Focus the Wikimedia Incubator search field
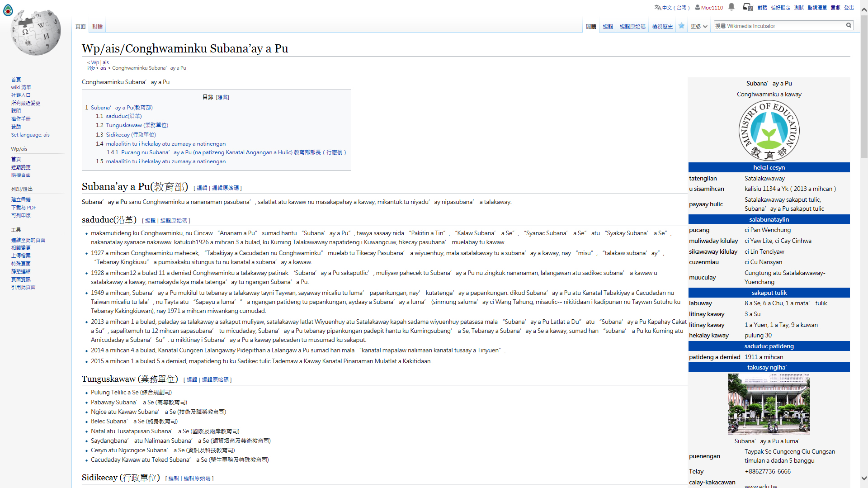868x488 pixels. pos(779,26)
